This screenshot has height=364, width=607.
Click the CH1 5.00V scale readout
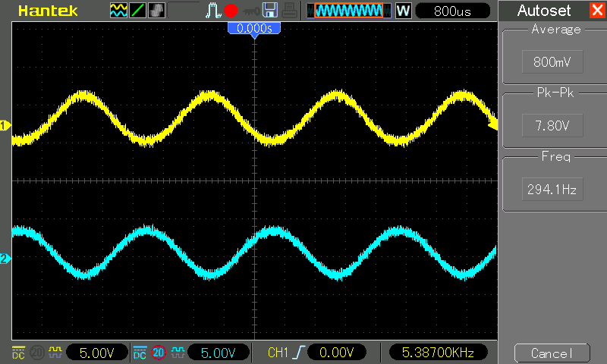pyautogui.click(x=97, y=353)
